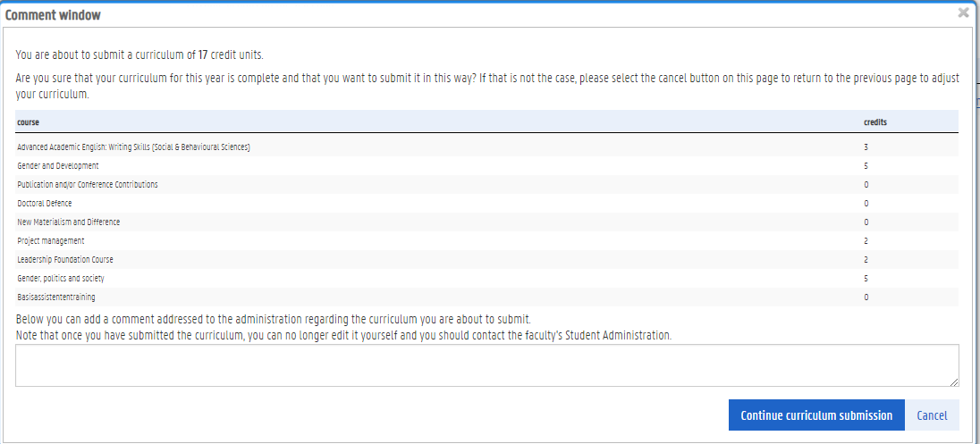The width and height of the screenshot is (980, 444).
Task: Select the Gender and Development course row
Action: coord(58,165)
